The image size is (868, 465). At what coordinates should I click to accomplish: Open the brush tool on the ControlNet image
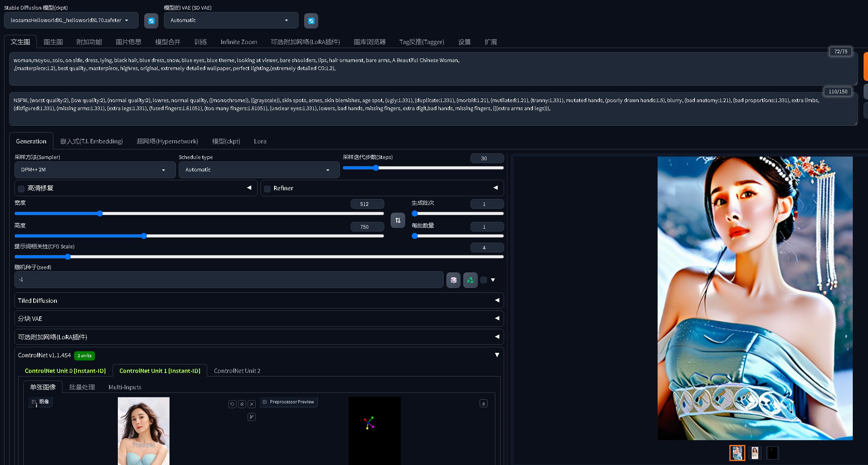point(252,417)
